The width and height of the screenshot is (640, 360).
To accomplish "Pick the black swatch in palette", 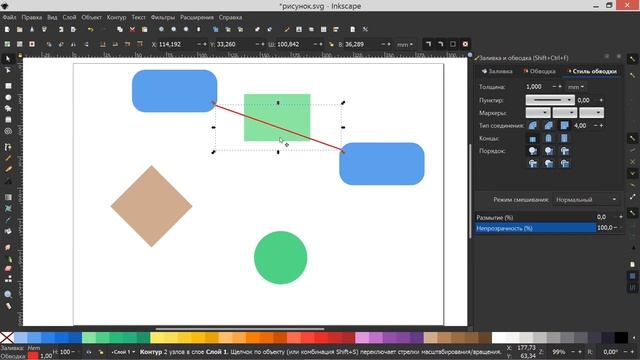I will click(621, 338).
